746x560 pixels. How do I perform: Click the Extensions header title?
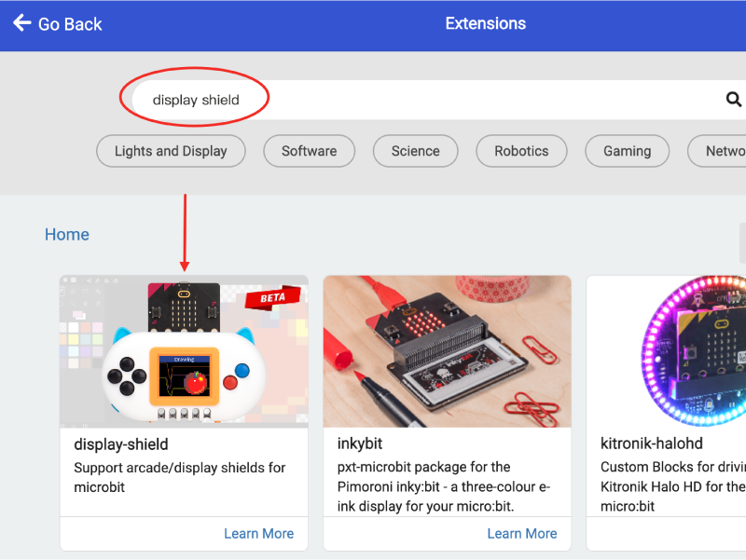tap(485, 23)
